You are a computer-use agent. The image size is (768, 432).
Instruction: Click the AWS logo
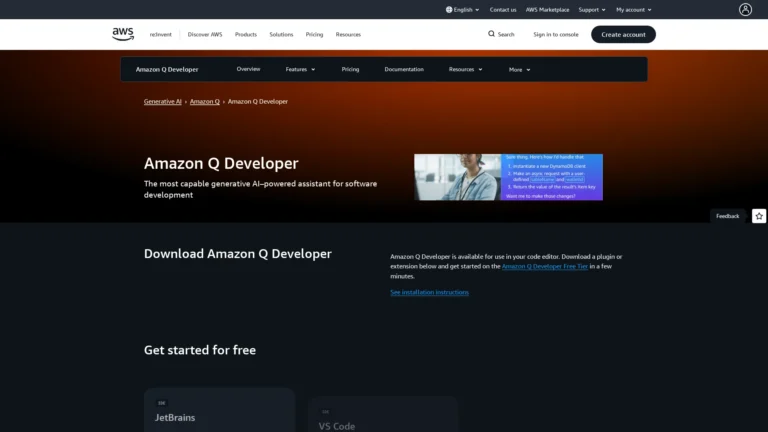click(x=123, y=34)
